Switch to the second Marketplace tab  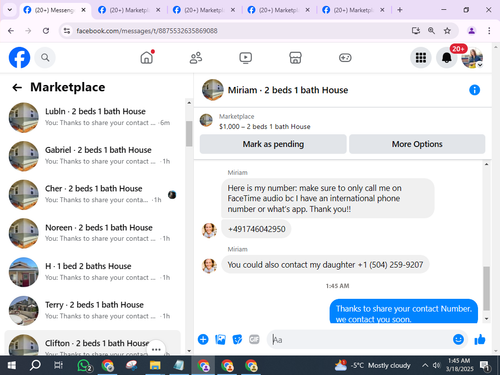203,10
